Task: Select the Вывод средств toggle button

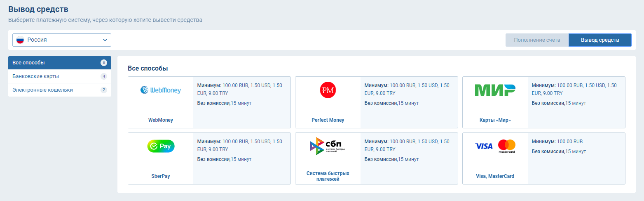Action: tap(600, 40)
